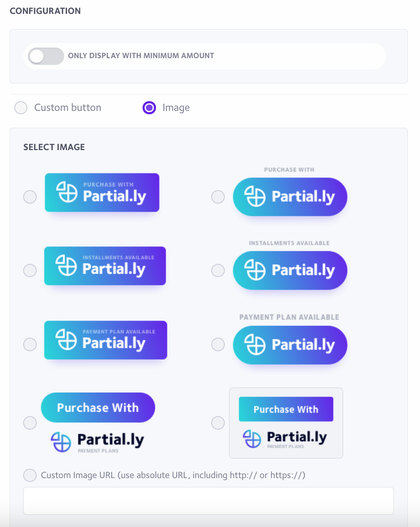Screen dimensions: 420x527
Task: Click the pill Partial.ly badge under Purchase With
Action: tap(290, 197)
